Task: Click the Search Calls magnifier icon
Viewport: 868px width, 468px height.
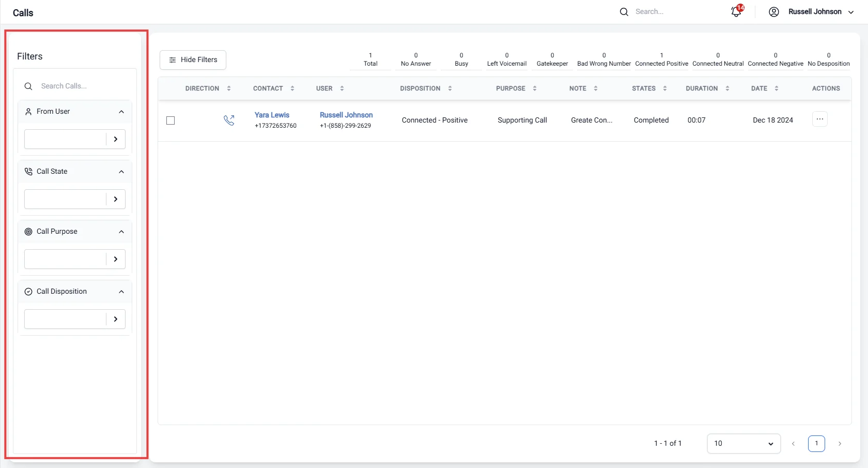Action: [28, 86]
